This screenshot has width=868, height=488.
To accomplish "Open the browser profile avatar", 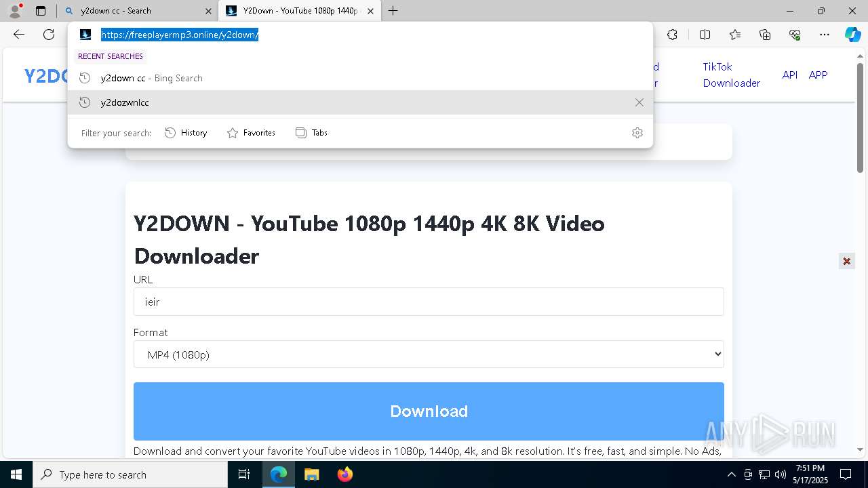I will pyautogui.click(x=15, y=11).
